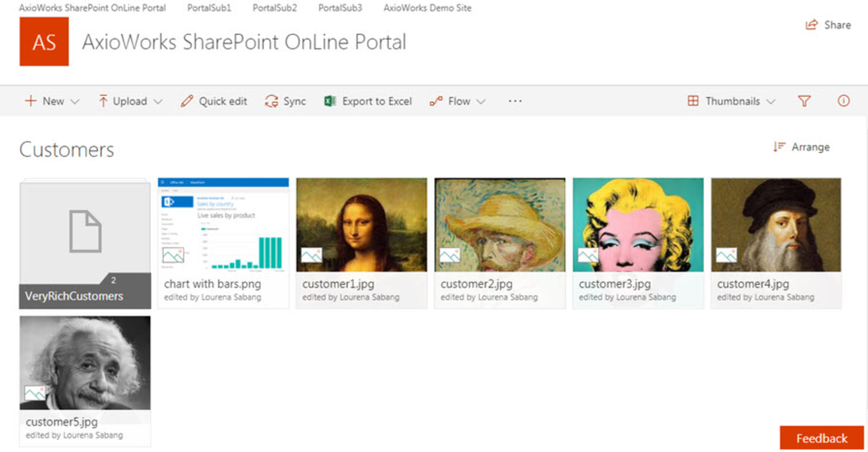Click the file name customer4.jpg

tap(753, 284)
